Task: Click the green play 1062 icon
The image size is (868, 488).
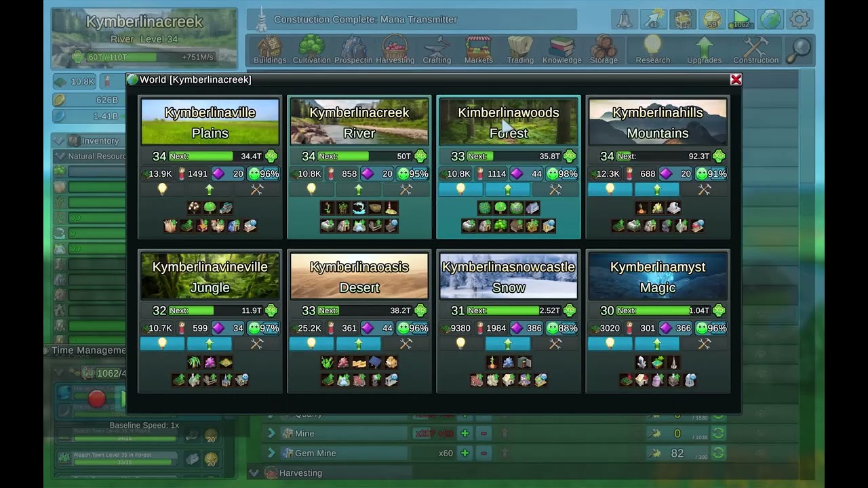Action: [x=741, y=19]
